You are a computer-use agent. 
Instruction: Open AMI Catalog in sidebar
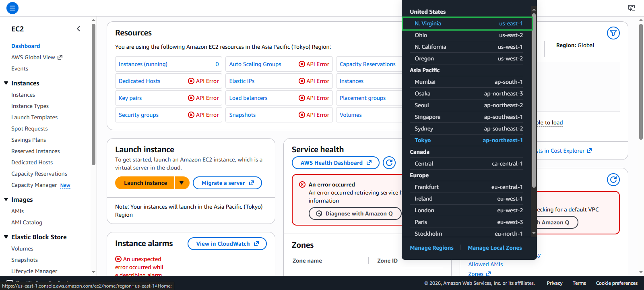(27, 222)
